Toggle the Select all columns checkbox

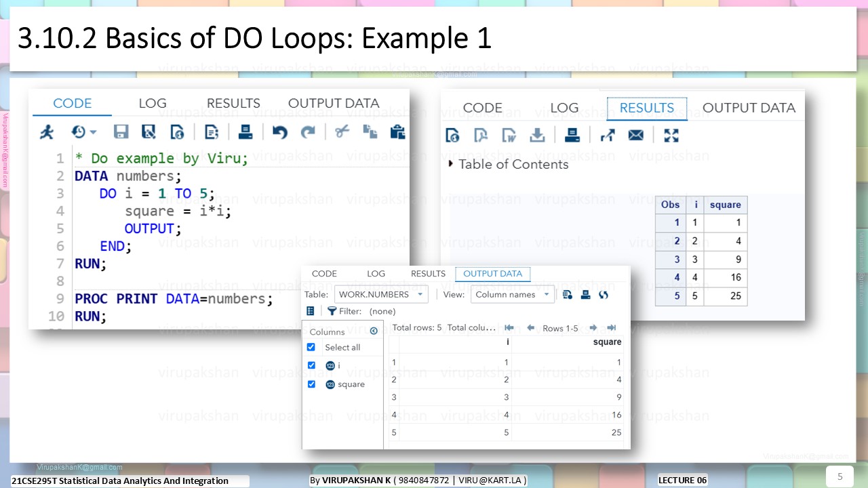[x=311, y=347]
